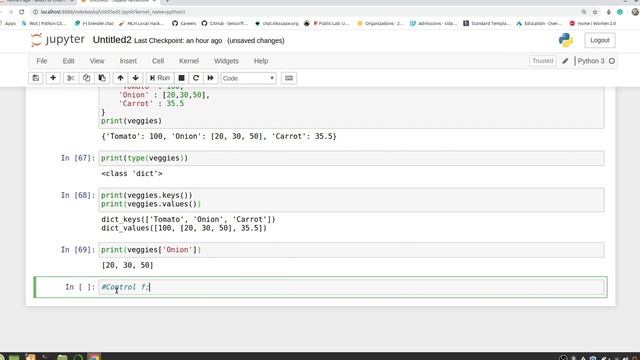Viewport: 640px width, 360px height.
Task: Open the Widgets menu
Action: [226, 61]
